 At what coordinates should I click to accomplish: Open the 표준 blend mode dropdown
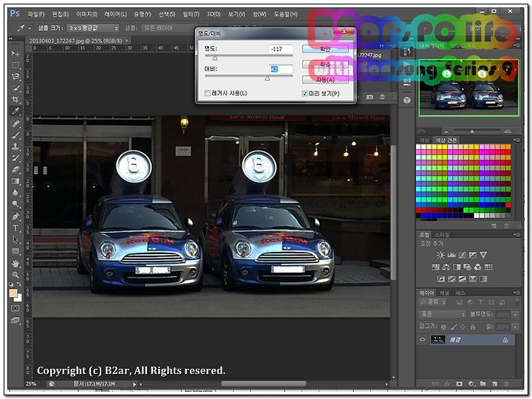tap(443, 315)
